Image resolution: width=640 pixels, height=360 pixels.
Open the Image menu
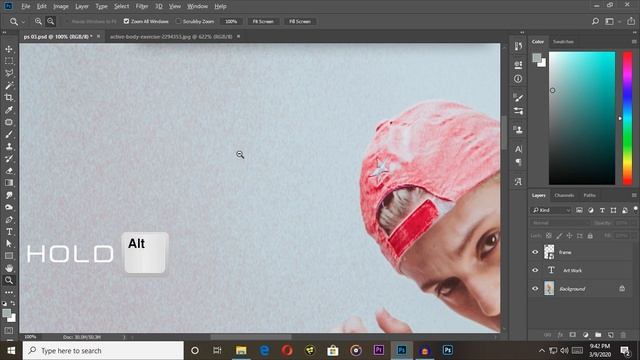60,6
